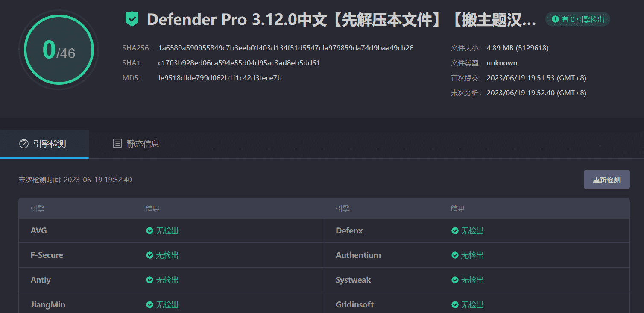Viewport: 644px width, 313px height.
Task: Click the 文件大小 label
Action: (466, 48)
